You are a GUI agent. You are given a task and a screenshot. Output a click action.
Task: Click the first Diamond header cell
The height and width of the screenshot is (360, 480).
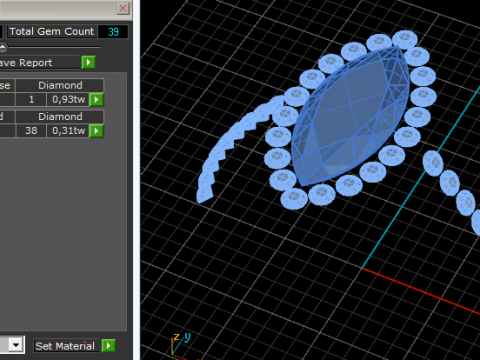60,85
